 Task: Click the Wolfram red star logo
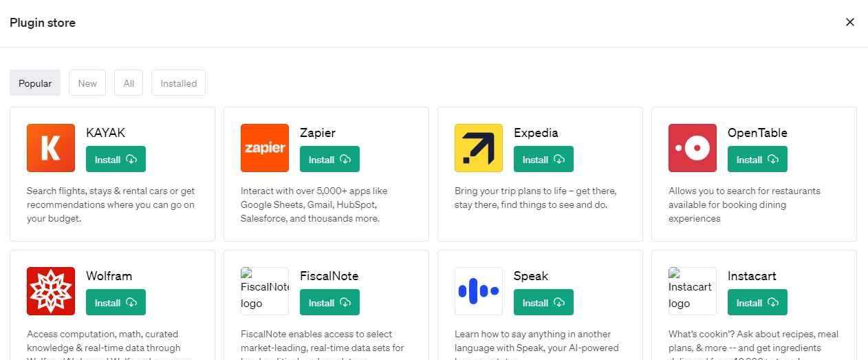(x=51, y=291)
